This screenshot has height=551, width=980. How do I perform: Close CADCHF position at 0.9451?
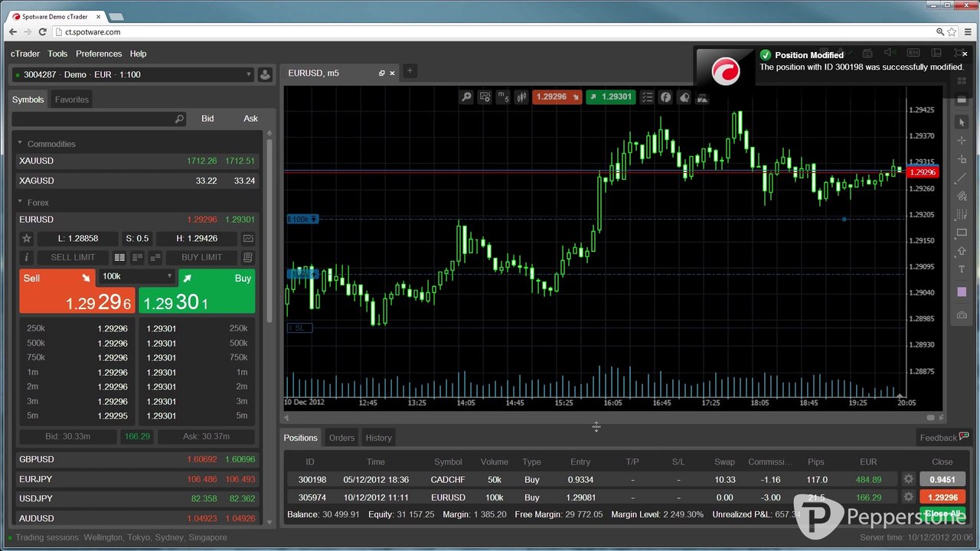coord(942,480)
